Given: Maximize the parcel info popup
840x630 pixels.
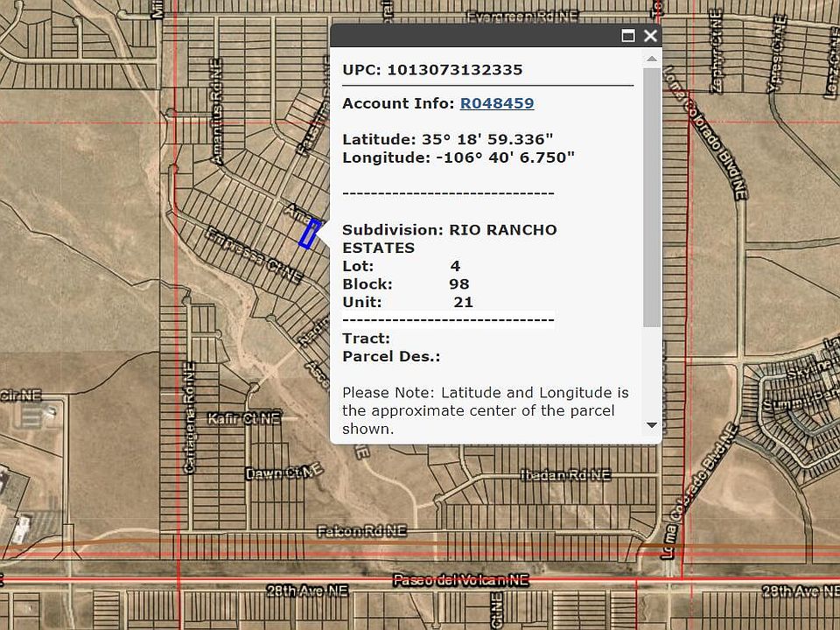Looking at the screenshot, I should click(x=627, y=36).
